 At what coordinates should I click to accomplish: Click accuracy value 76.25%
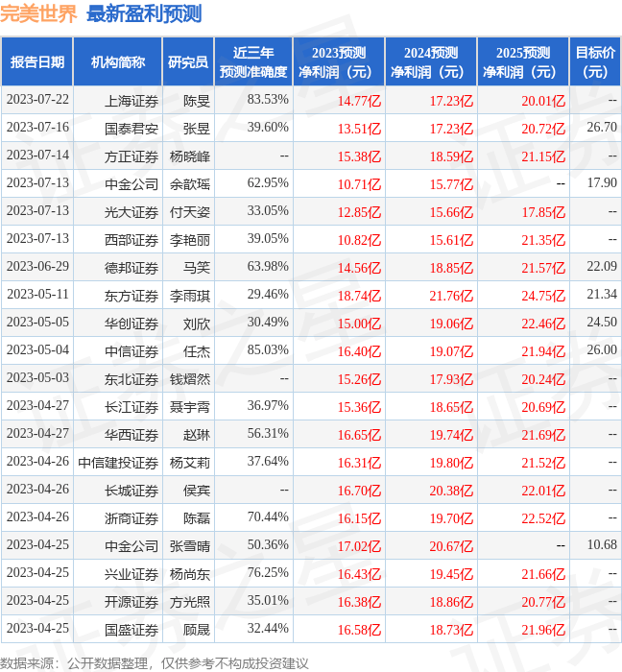point(268,573)
